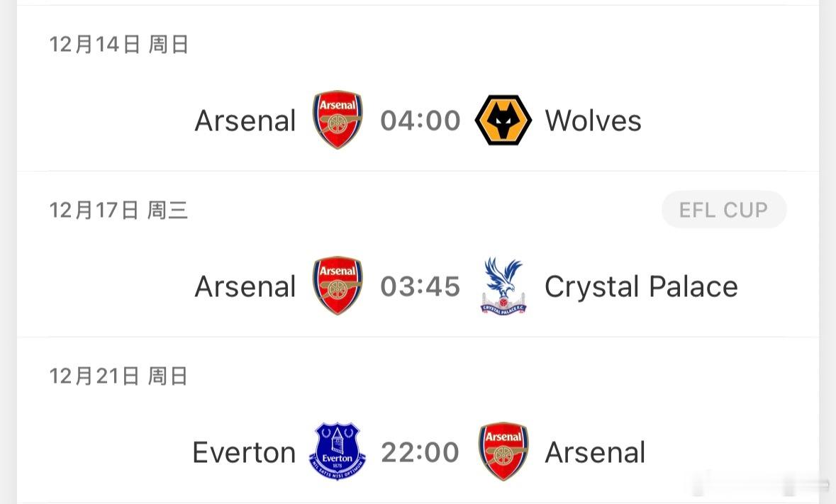Tap Arsenal's name in the Everton fixture
The height and width of the screenshot is (504, 836).
595,452
